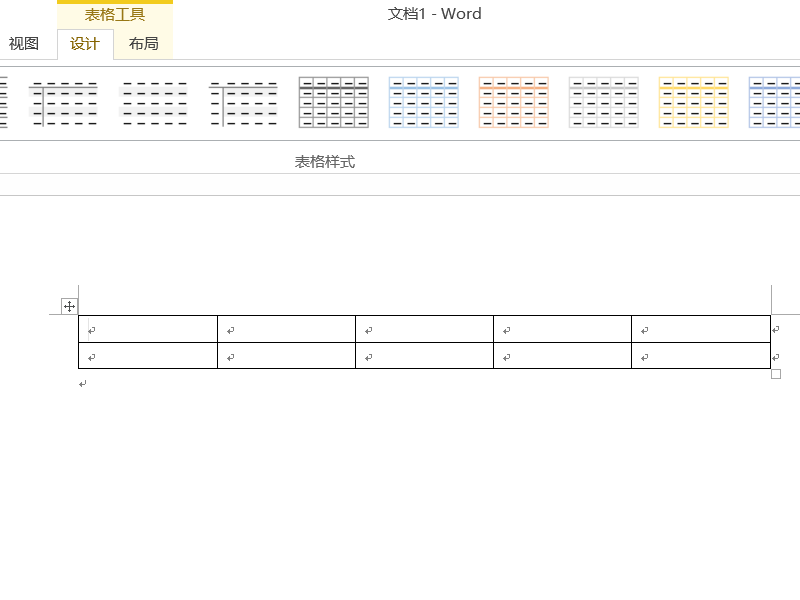Select the 表格工具 contextual tab header

115,14
